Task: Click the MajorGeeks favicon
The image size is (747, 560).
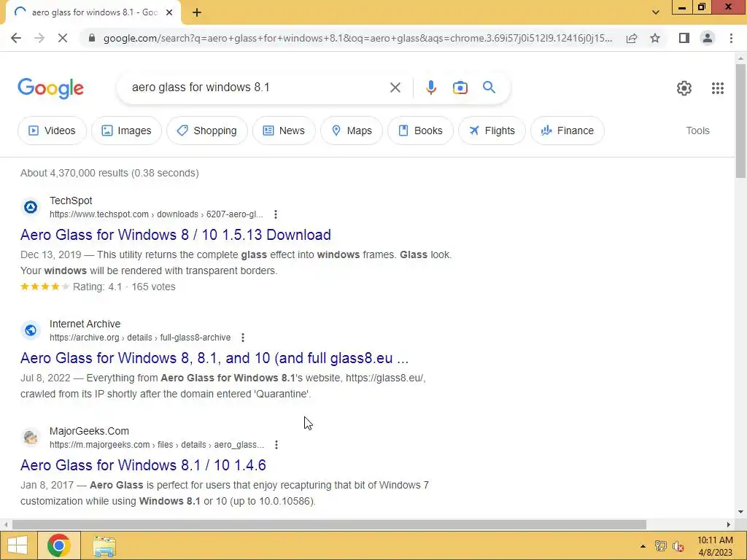Action: tap(31, 437)
